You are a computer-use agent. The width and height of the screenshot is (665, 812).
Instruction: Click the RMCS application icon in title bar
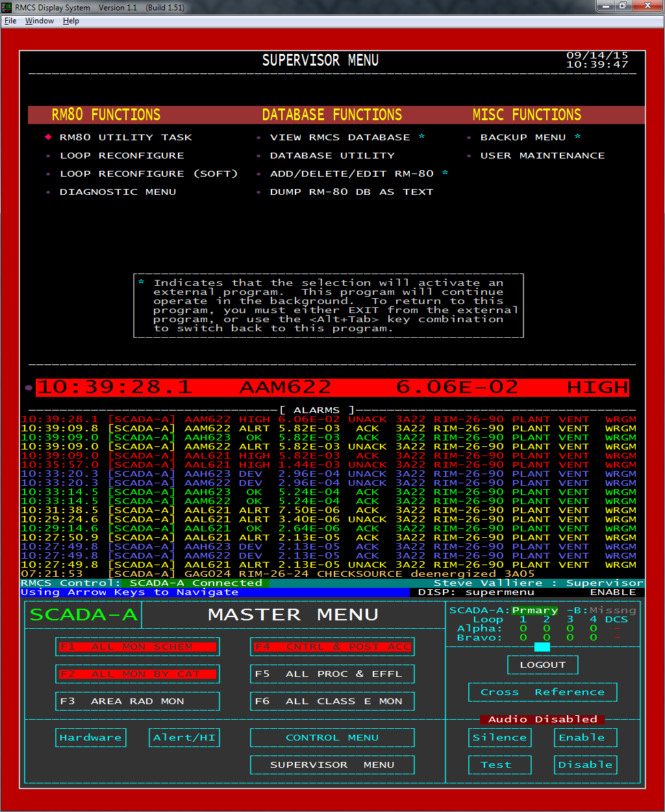tap(7, 6)
